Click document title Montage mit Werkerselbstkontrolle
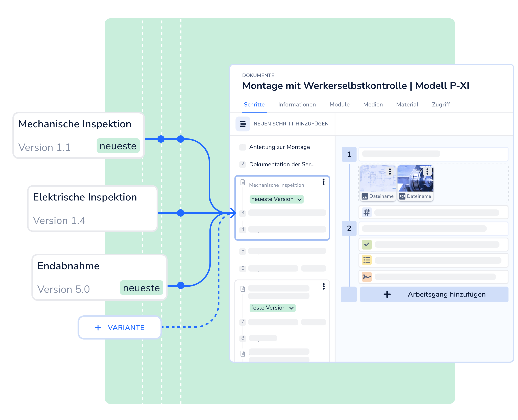 coord(355,86)
